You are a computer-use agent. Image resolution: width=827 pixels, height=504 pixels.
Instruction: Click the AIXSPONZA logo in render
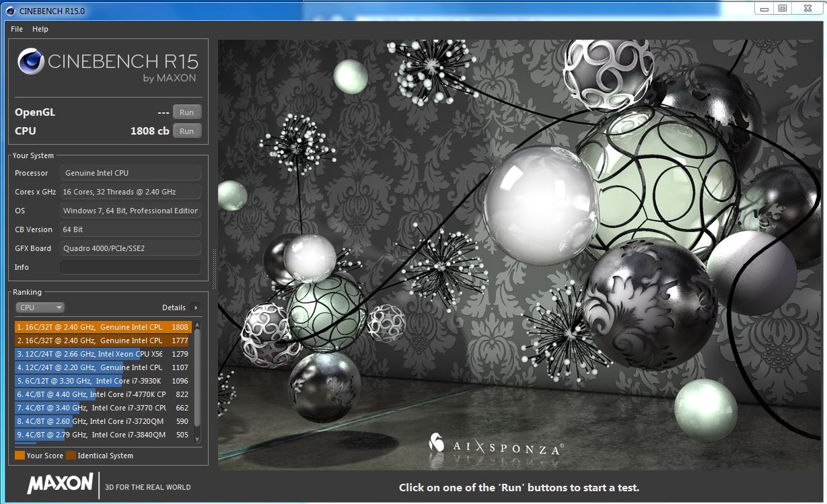click(497, 444)
